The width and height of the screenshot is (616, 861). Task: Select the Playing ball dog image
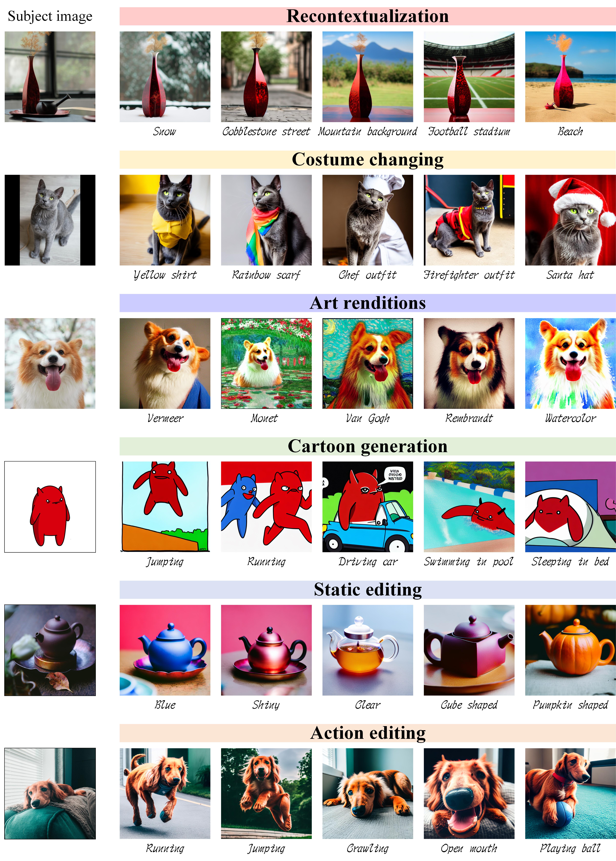[x=571, y=793]
